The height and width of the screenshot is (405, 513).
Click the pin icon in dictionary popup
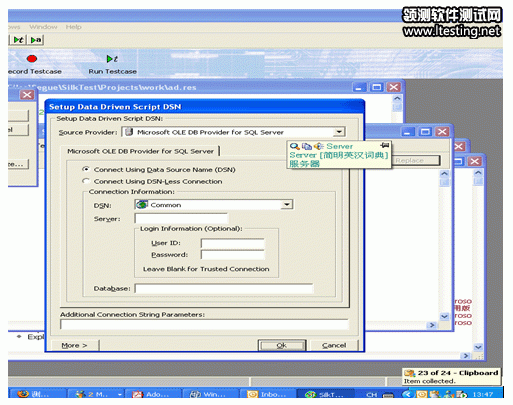(385, 145)
